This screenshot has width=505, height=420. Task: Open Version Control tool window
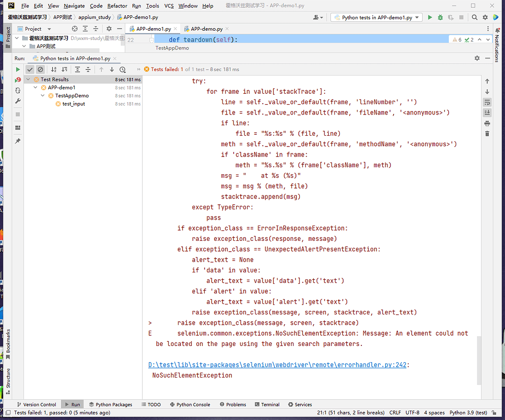36,404
